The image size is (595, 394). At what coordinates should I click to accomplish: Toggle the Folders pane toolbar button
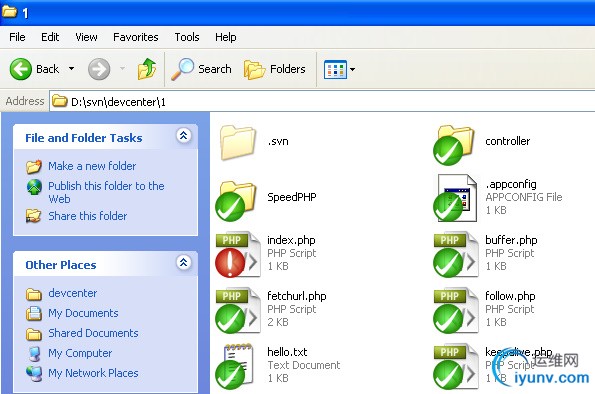pos(275,69)
